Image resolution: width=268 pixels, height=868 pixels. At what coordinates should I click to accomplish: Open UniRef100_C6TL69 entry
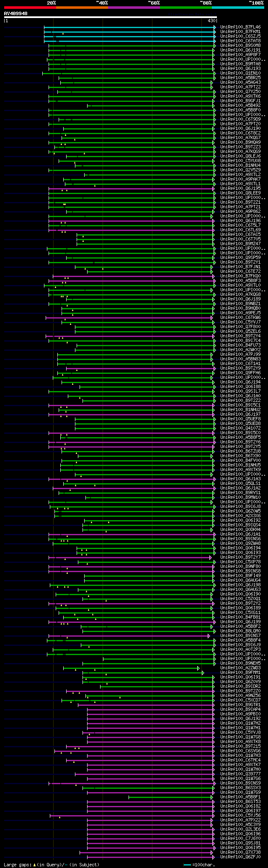pyautogui.click(x=240, y=230)
